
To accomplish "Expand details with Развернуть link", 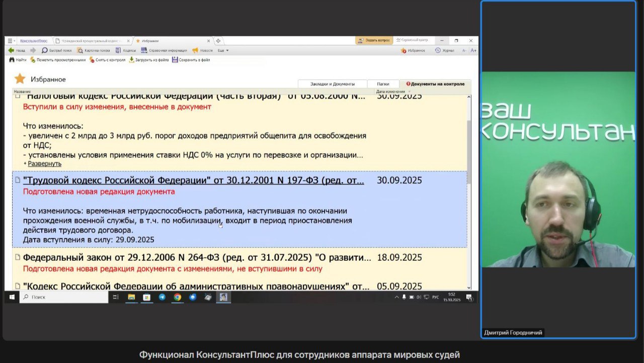I will point(44,164).
